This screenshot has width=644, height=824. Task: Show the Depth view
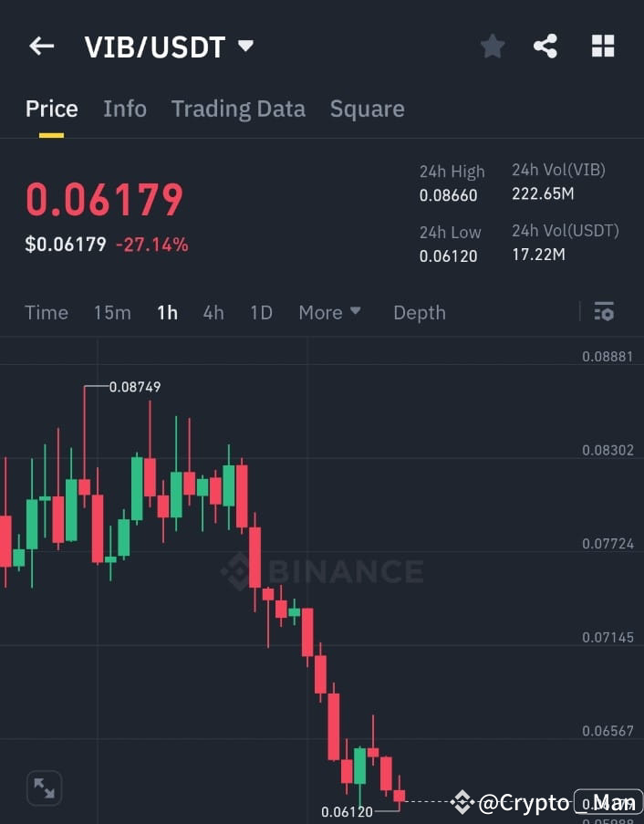pos(420,312)
